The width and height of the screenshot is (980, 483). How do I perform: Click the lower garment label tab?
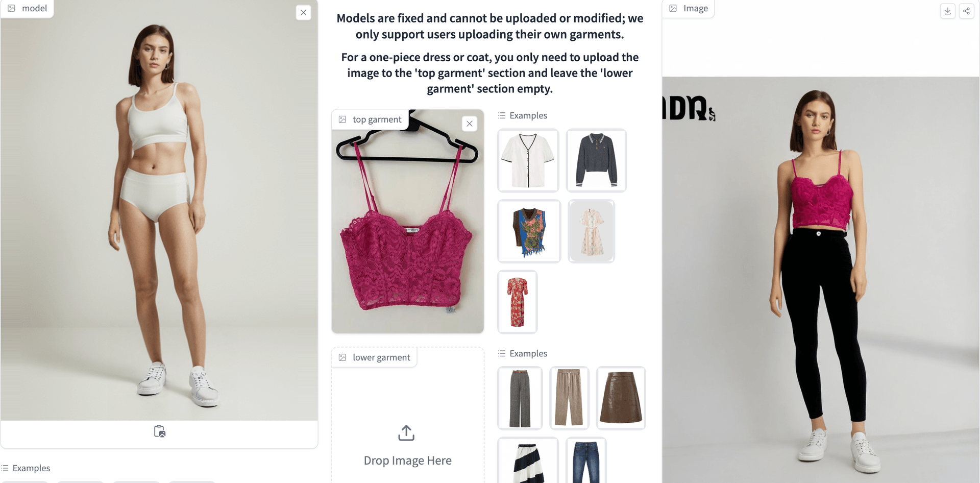coord(375,357)
